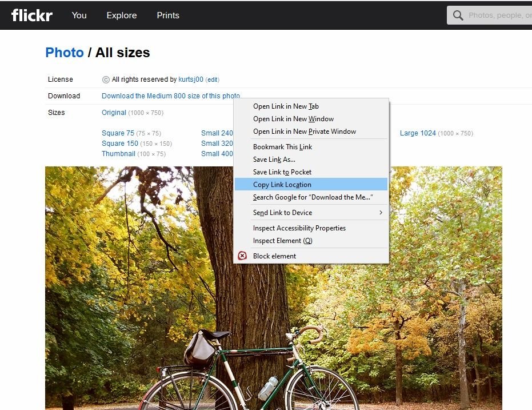532x410 pixels.
Task: Click the "License" row label
Action: point(61,79)
